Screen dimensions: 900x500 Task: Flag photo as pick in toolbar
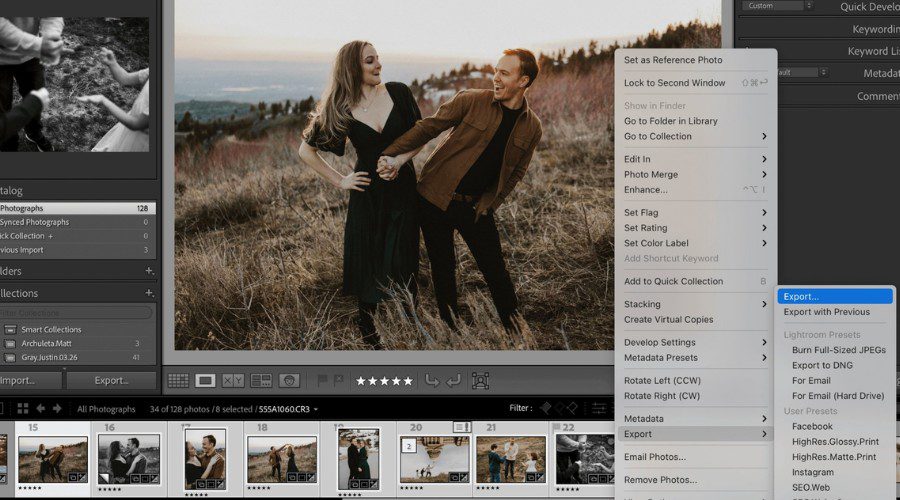(x=322, y=380)
